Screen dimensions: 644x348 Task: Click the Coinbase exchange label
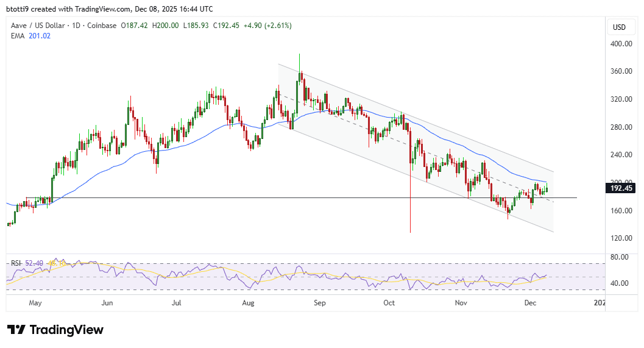102,26
